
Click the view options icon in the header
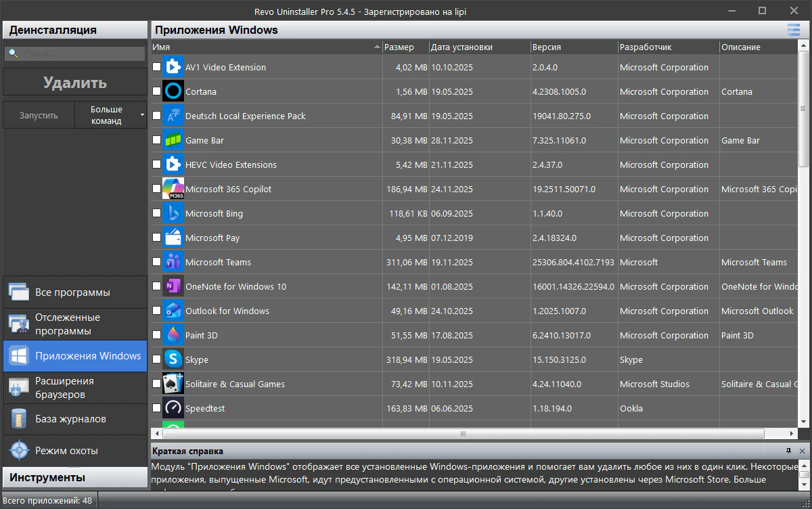pyautogui.click(x=793, y=30)
